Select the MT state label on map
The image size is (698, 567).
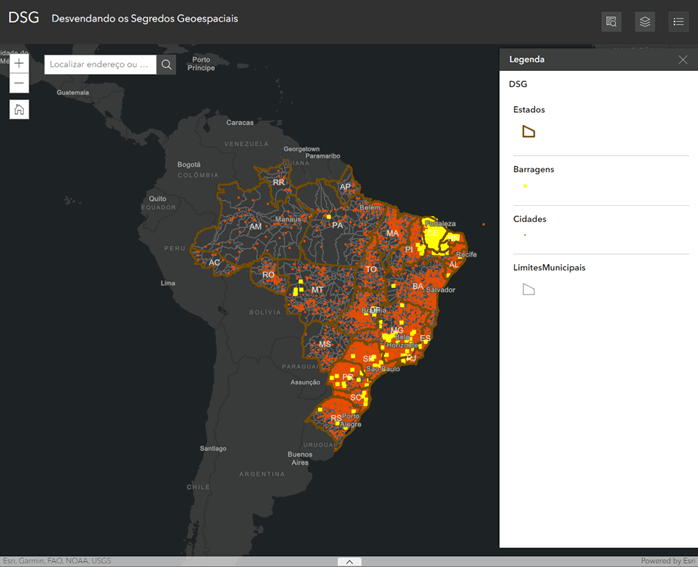point(317,290)
